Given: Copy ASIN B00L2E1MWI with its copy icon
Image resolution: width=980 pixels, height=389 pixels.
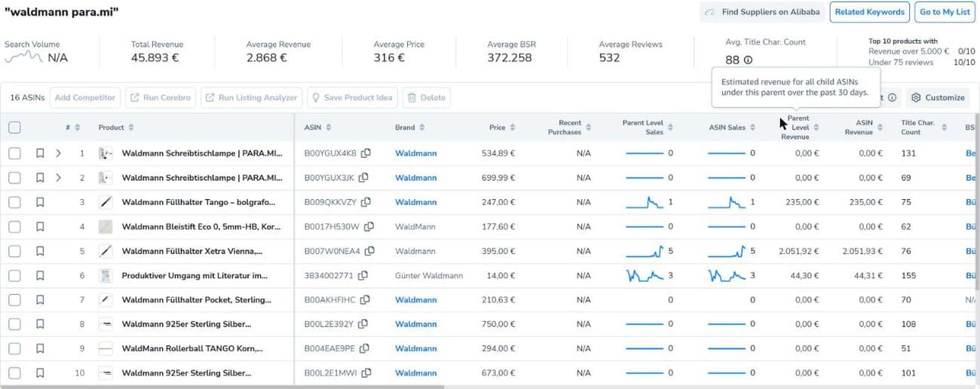Looking at the screenshot, I should pos(366,373).
